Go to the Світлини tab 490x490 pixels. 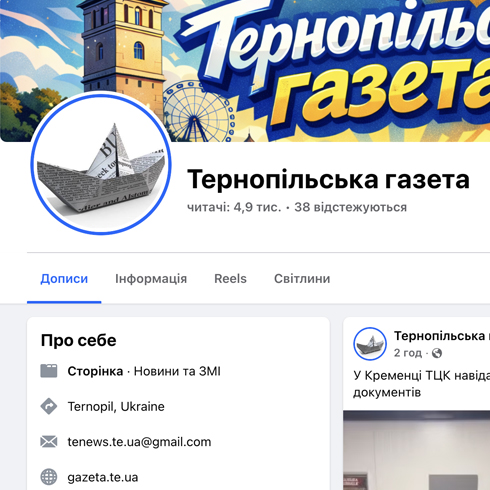[x=302, y=279]
